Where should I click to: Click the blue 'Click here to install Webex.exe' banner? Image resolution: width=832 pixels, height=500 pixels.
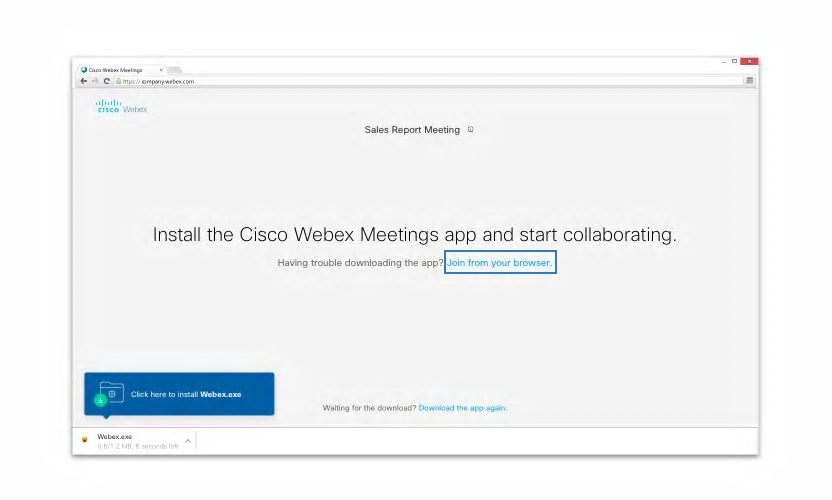[179, 394]
